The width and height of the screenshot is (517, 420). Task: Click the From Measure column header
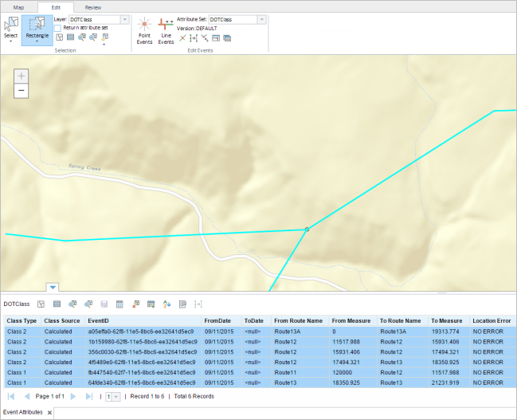[351, 320]
